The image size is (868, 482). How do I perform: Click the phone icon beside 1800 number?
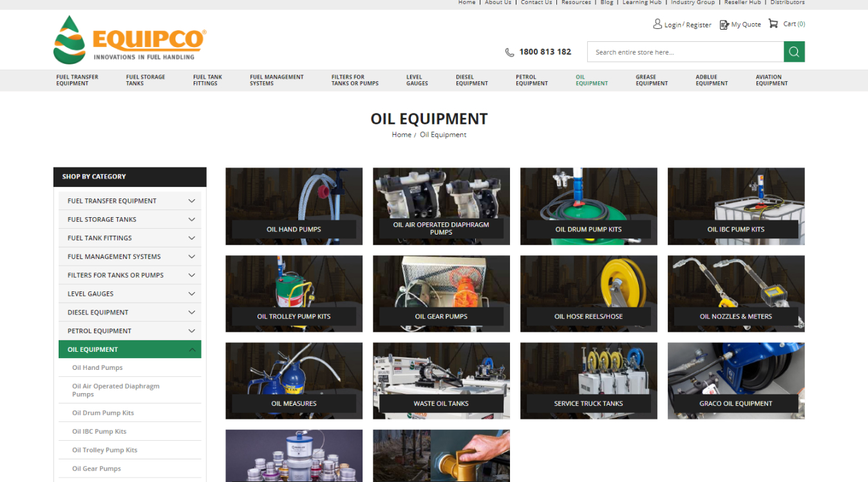tap(509, 52)
